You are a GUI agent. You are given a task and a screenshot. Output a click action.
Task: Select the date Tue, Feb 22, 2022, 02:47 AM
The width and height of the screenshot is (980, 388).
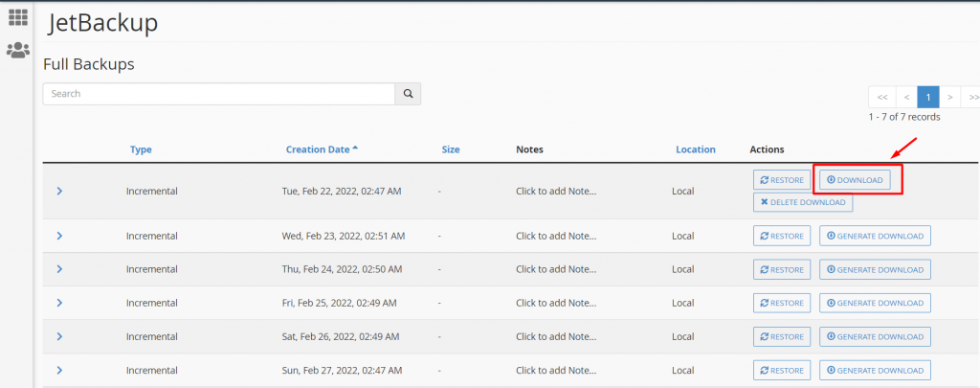342,191
